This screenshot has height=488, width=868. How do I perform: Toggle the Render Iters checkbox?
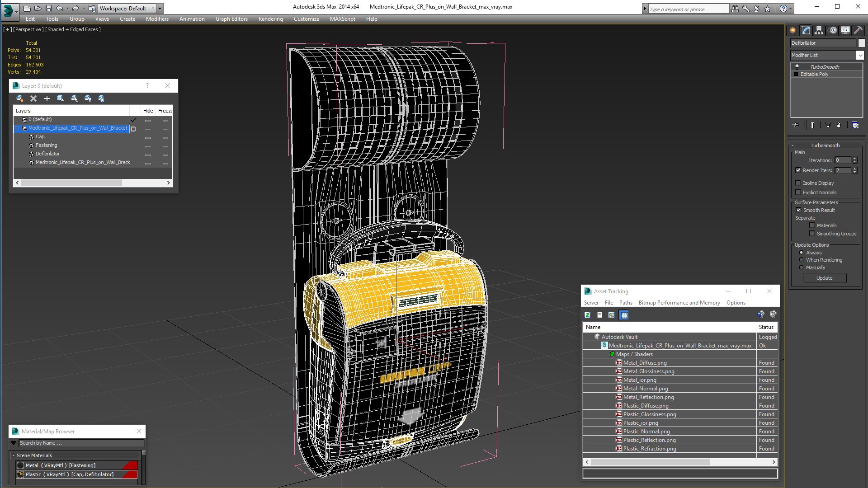(798, 170)
